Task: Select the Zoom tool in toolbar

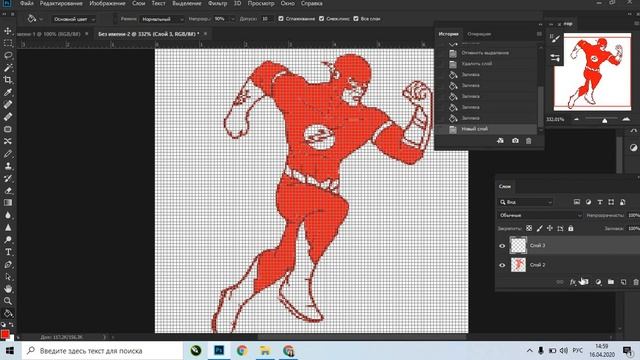Action: [8, 301]
